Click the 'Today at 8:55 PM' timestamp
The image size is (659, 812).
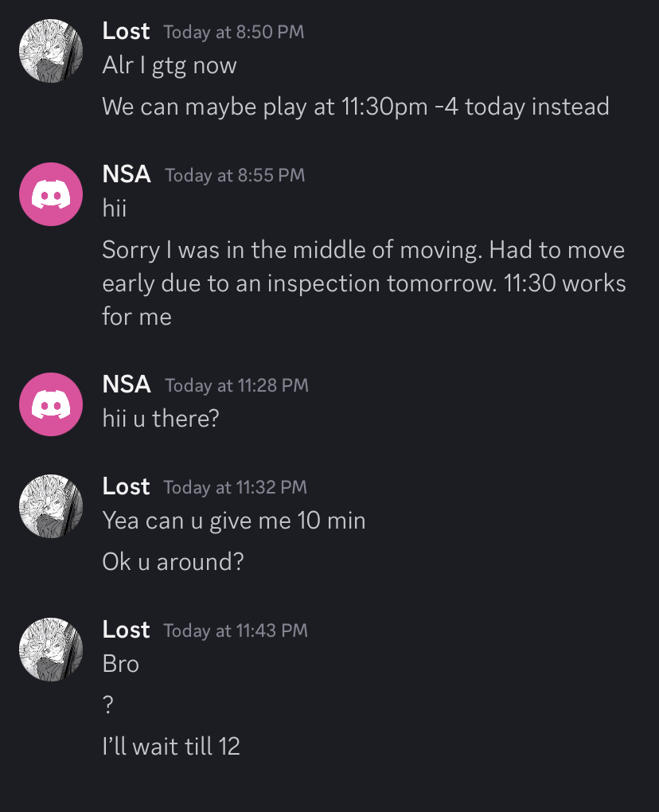point(235,176)
